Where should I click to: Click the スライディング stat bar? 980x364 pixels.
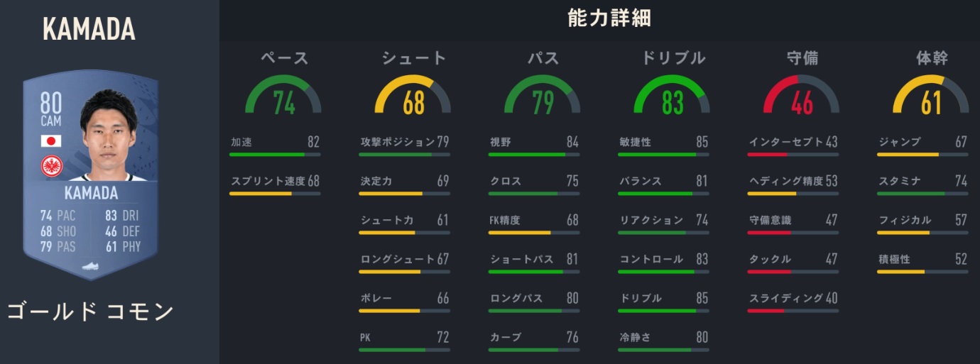(x=793, y=310)
